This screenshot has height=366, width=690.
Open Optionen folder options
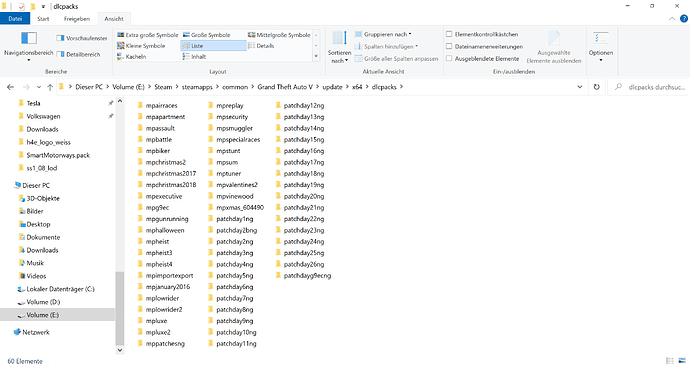(601, 46)
